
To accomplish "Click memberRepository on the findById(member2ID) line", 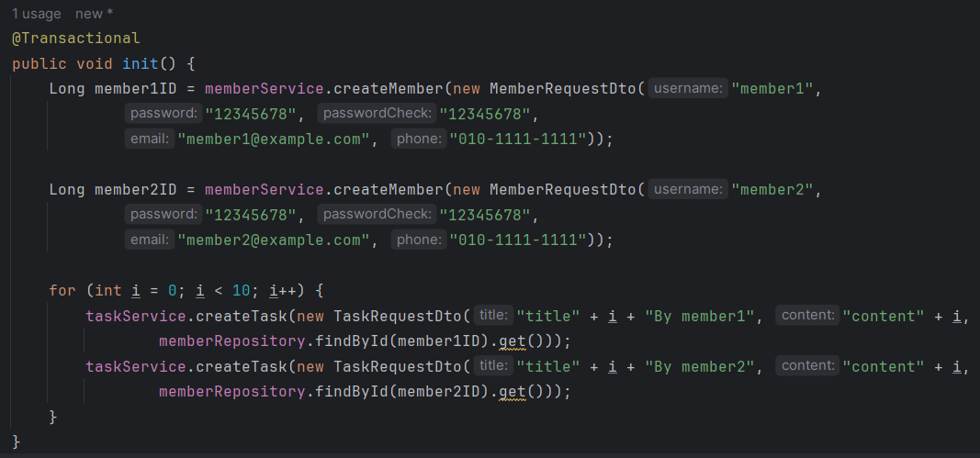I will pyautogui.click(x=231, y=392).
